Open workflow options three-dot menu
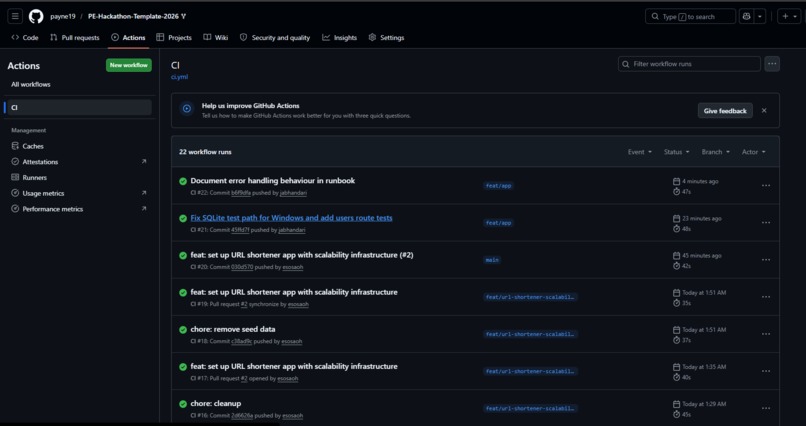This screenshot has height=426, width=806. coord(772,64)
